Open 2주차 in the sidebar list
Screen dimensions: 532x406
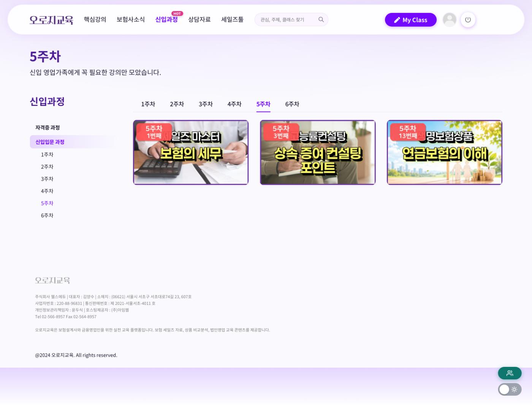47,167
